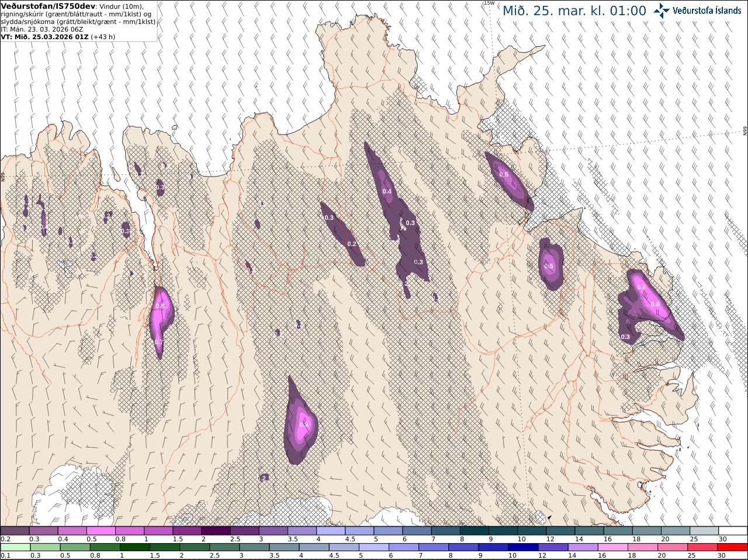Viewport: 748px width, 560px height.
Task: Click the 0.4 snowfall label on map
Action: pyautogui.click(x=387, y=191)
